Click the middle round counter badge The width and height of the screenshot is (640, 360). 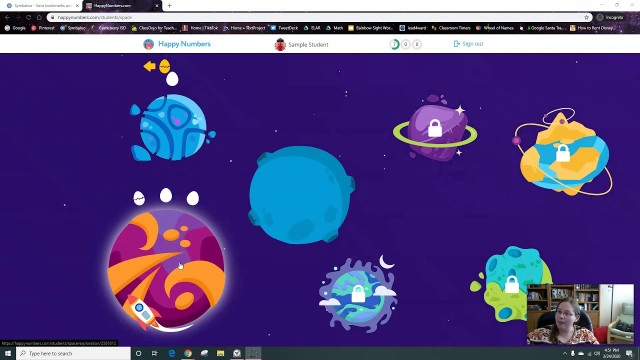[405, 44]
